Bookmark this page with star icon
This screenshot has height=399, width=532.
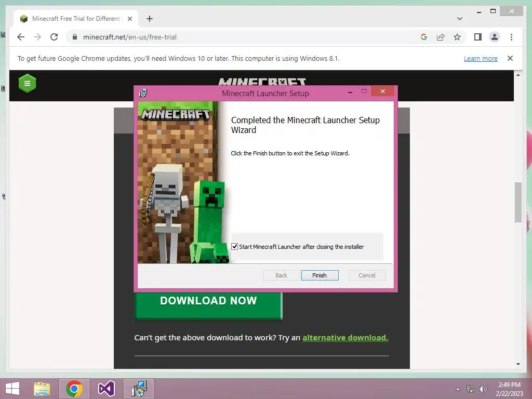[457, 37]
